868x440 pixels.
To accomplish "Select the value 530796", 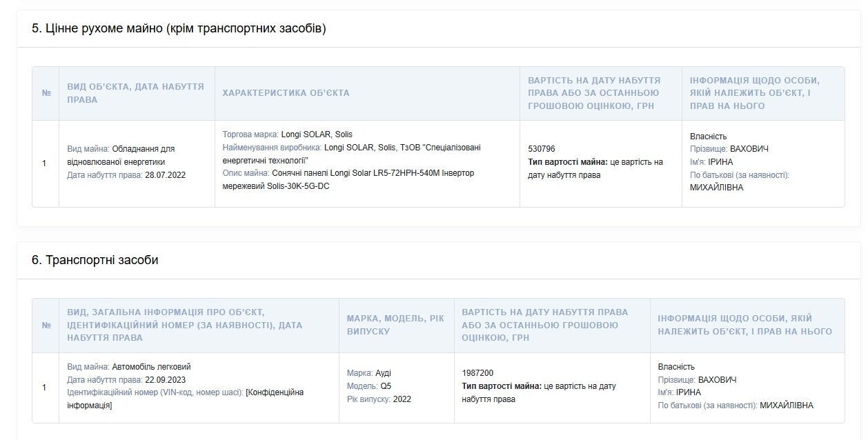I will pyautogui.click(x=542, y=149).
